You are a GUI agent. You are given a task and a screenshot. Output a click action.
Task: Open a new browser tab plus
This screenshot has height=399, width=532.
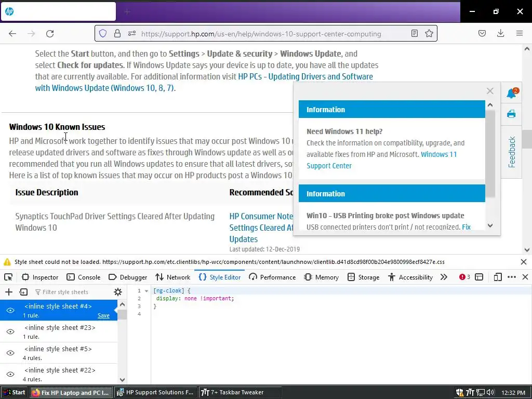tap(127, 12)
